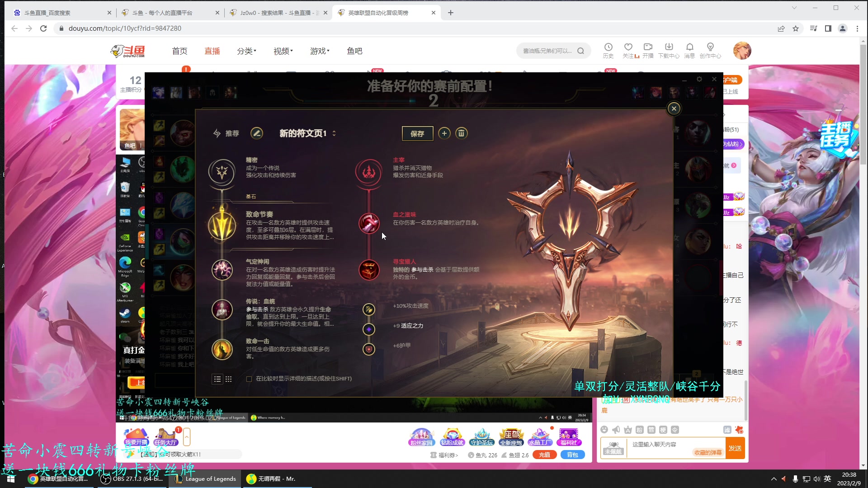Image resolution: width=868 pixels, height=488 pixels.
Task: Select the Precision (精密) rune tree icon
Action: 222,172
